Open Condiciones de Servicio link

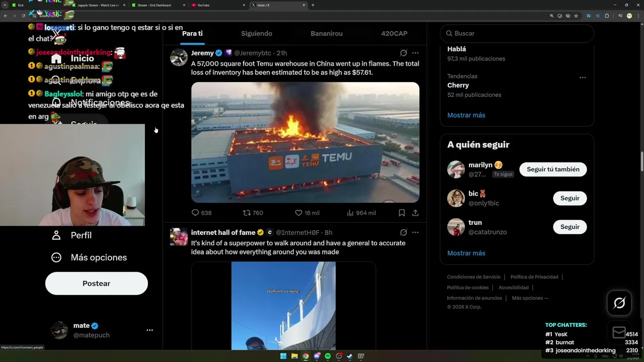[x=474, y=277]
